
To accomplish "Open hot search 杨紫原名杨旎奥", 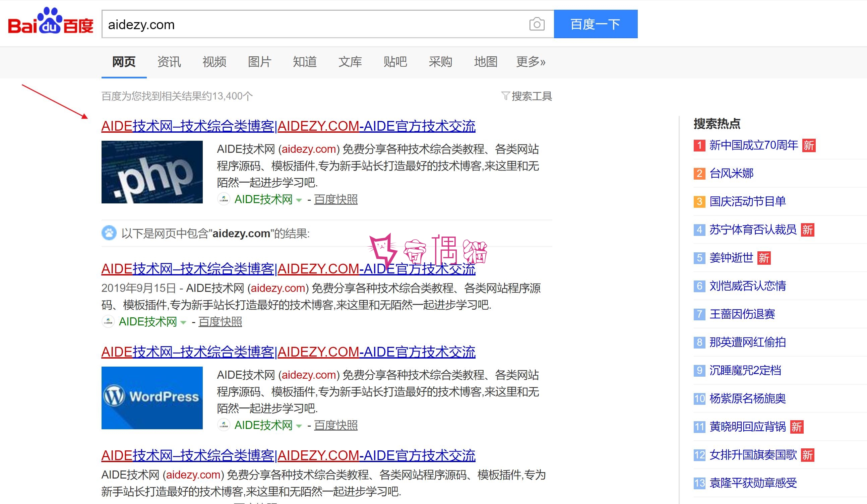I will pyautogui.click(x=748, y=398).
